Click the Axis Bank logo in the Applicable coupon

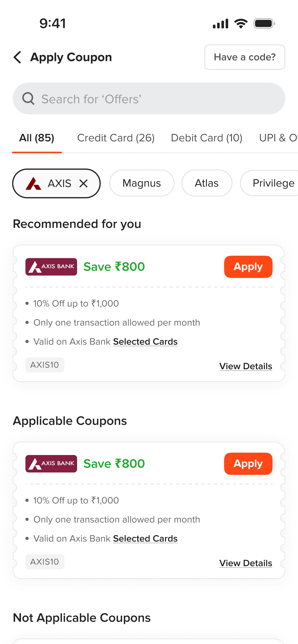(x=51, y=464)
